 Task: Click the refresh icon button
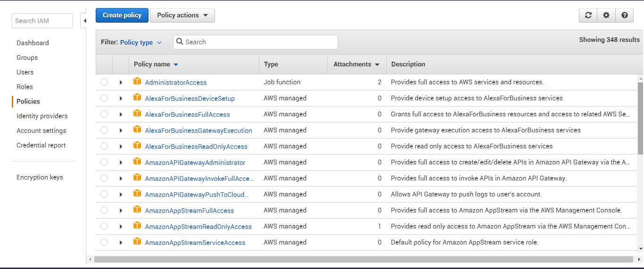click(588, 15)
